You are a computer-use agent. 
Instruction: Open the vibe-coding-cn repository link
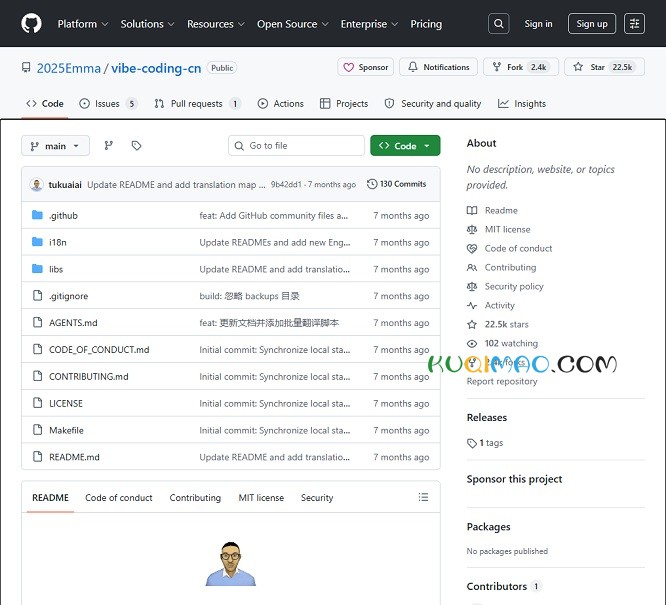[156, 68]
